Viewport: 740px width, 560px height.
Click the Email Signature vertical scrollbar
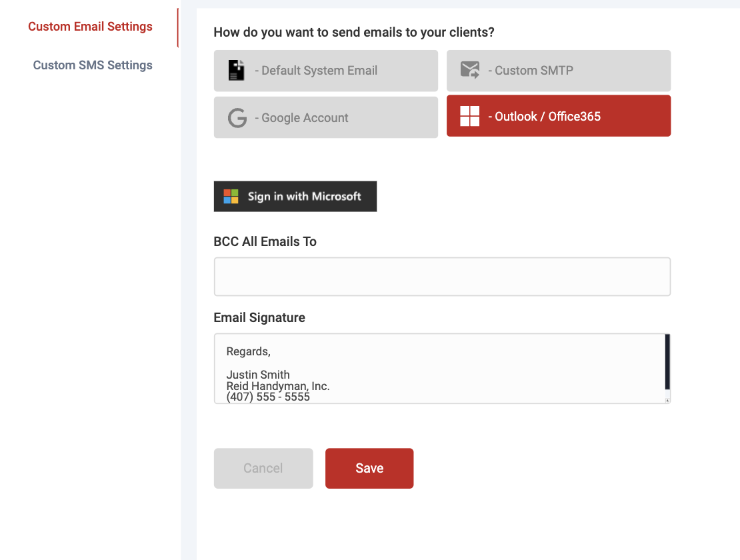pyautogui.click(x=667, y=361)
